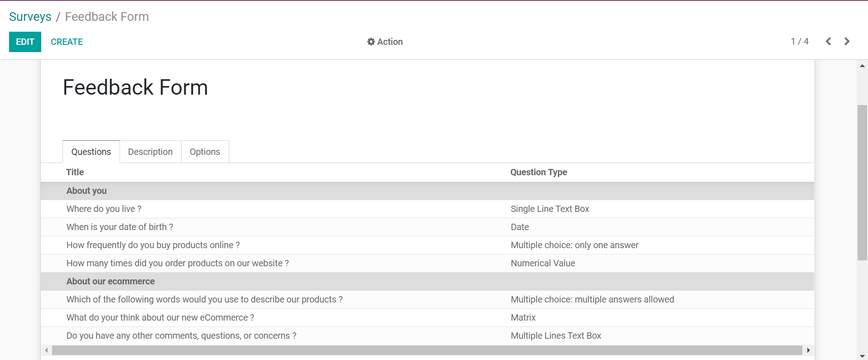The width and height of the screenshot is (868, 360).
Task: Click the EDIT button
Action: (25, 42)
